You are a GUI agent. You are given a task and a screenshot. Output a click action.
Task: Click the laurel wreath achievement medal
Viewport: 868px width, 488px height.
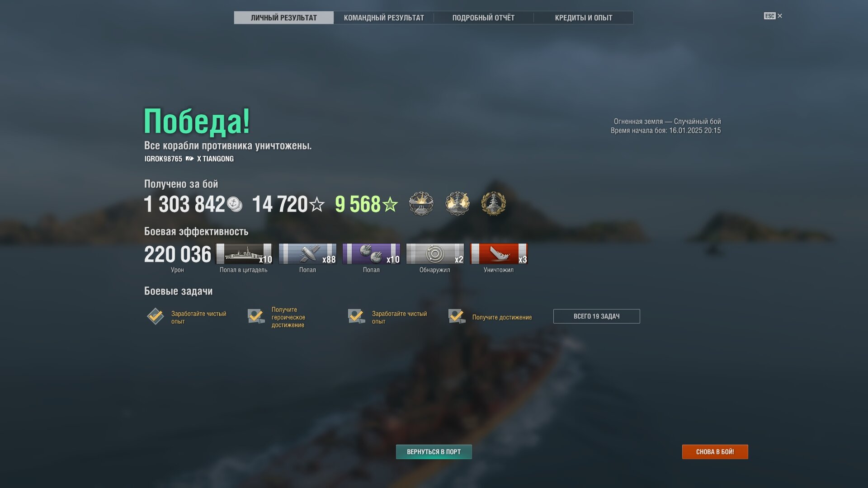[493, 204]
